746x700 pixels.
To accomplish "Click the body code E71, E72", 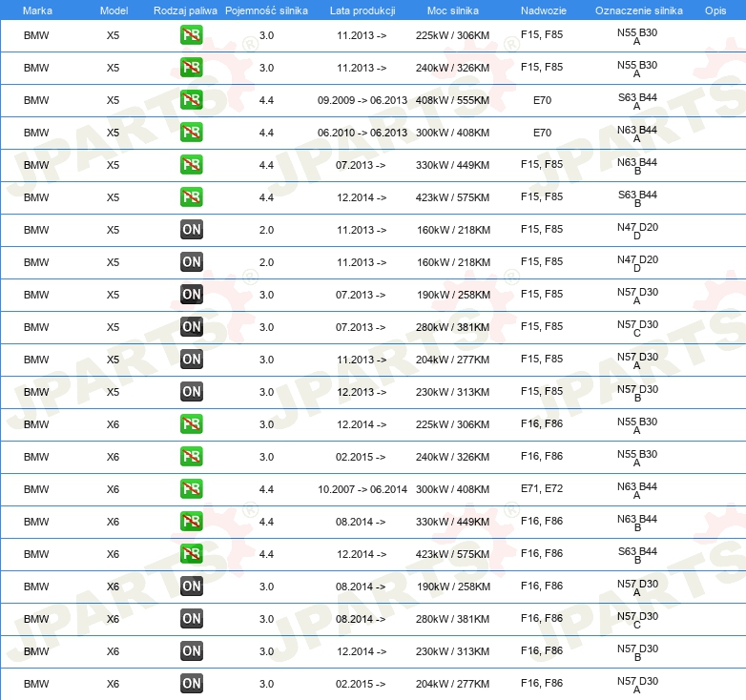I will (542, 488).
